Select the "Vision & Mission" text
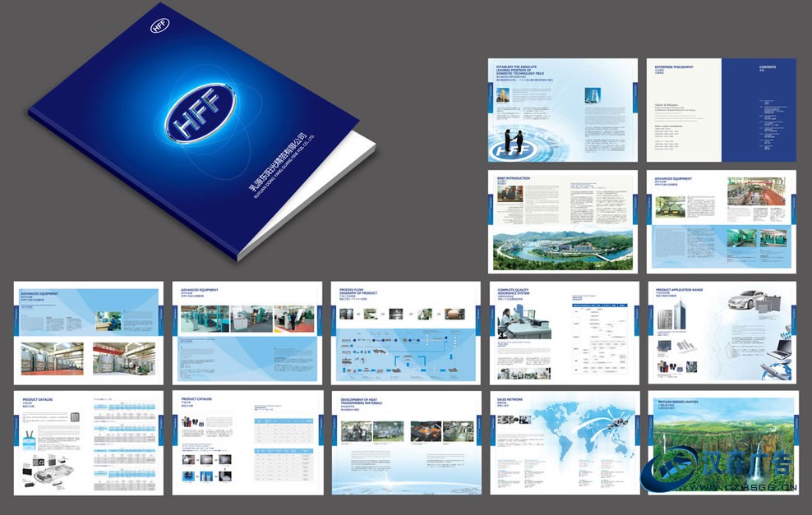The width and height of the screenshot is (812, 515). pos(666,105)
